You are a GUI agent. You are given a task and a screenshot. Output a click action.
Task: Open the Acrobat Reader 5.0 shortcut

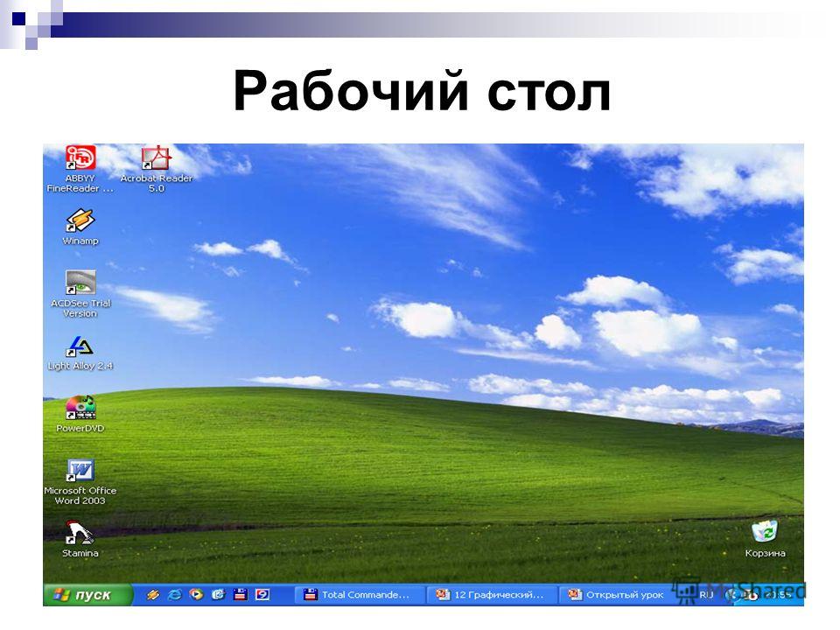(156, 168)
